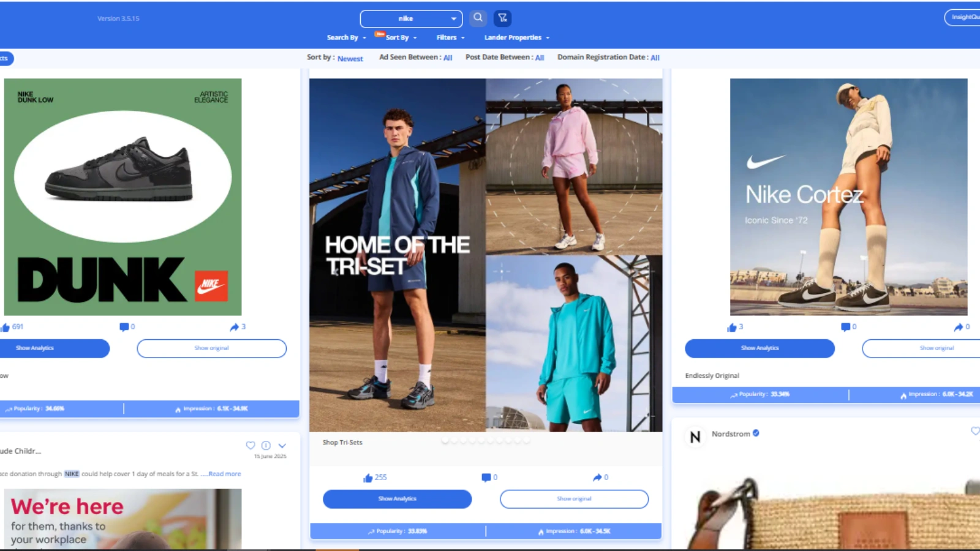Open comments icon on Tri-Set ad
This screenshot has width=980, height=551.
pos(486,478)
